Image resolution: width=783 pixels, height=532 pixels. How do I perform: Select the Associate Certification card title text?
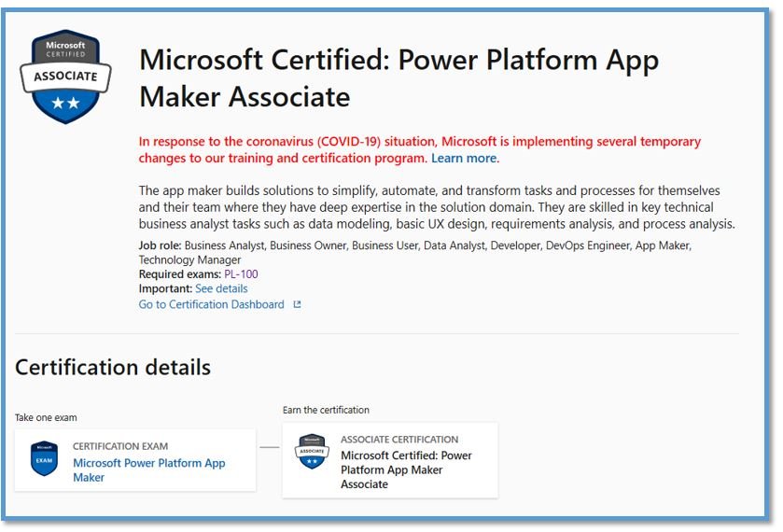pos(406,470)
